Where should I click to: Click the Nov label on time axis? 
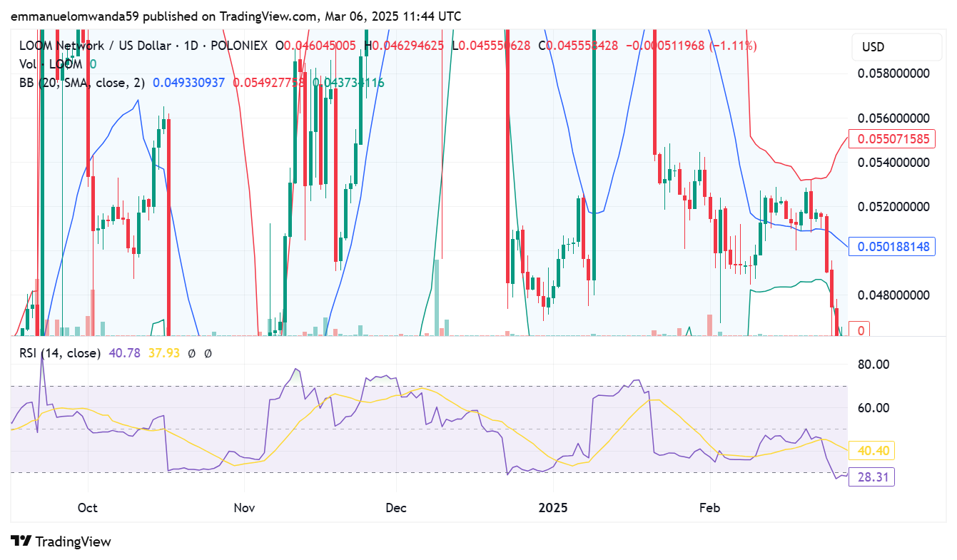(245, 508)
